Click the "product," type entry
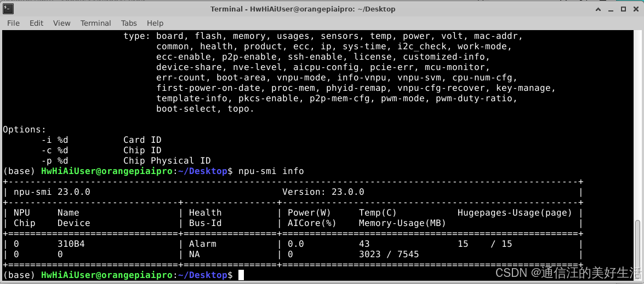The height and width of the screenshot is (284, 644). tap(266, 47)
